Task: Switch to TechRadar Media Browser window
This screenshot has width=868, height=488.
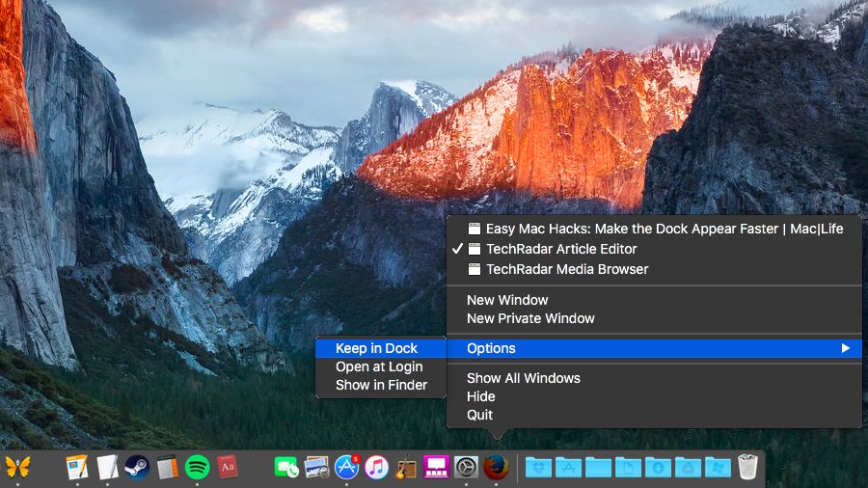Action: point(654,269)
